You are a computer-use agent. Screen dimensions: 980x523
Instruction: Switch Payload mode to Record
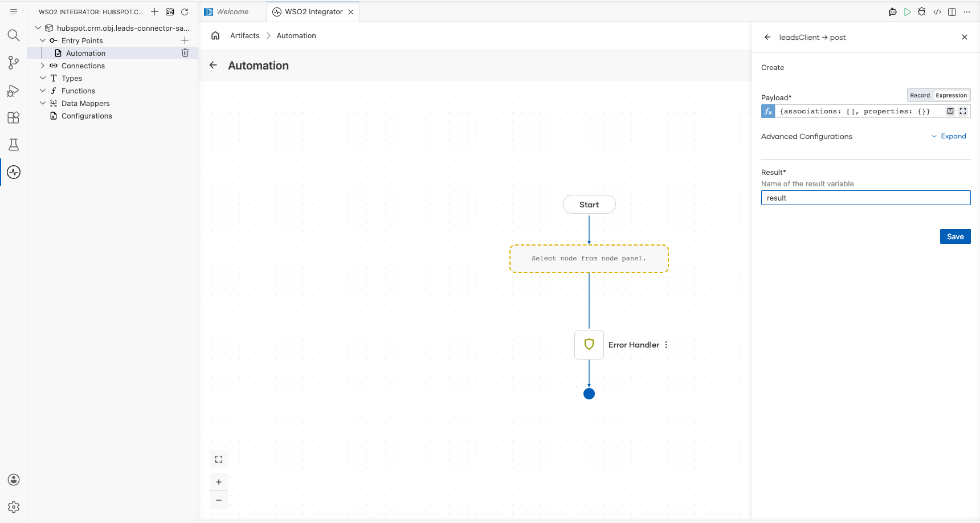pyautogui.click(x=920, y=95)
